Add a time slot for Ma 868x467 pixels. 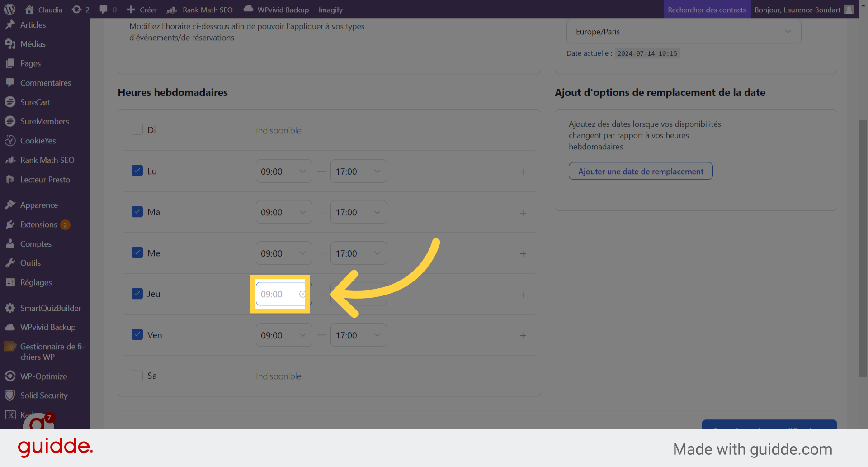[x=523, y=213]
